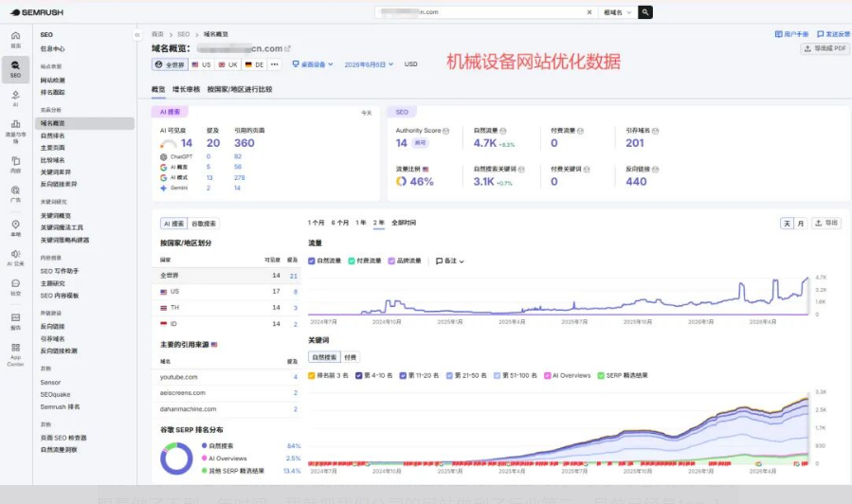Open the 用户手册 link
Screen dimensions: 852x504
point(791,34)
